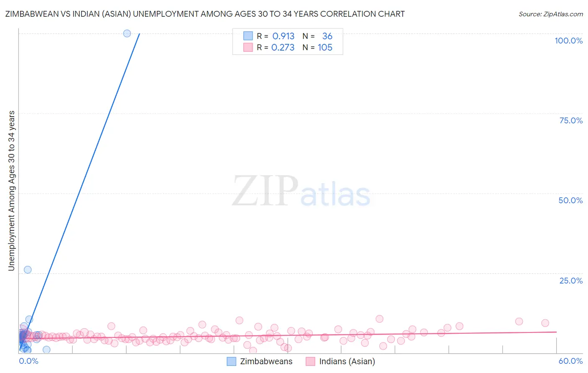Click the 0.0% x-axis label
The width and height of the screenshot is (588, 373).
(x=29, y=361)
